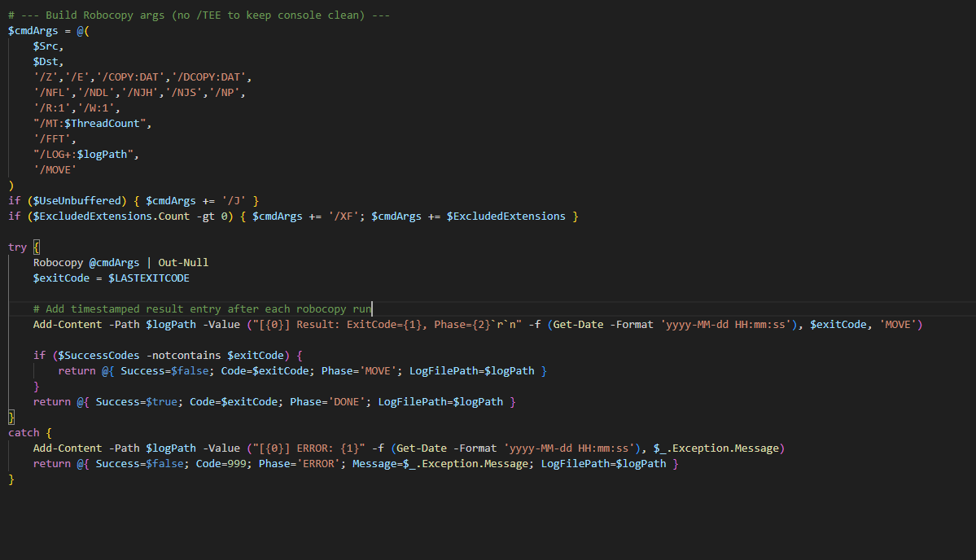The height and width of the screenshot is (560, 976).
Task: Click the closing brace of the try block
Action: (11, 418)
